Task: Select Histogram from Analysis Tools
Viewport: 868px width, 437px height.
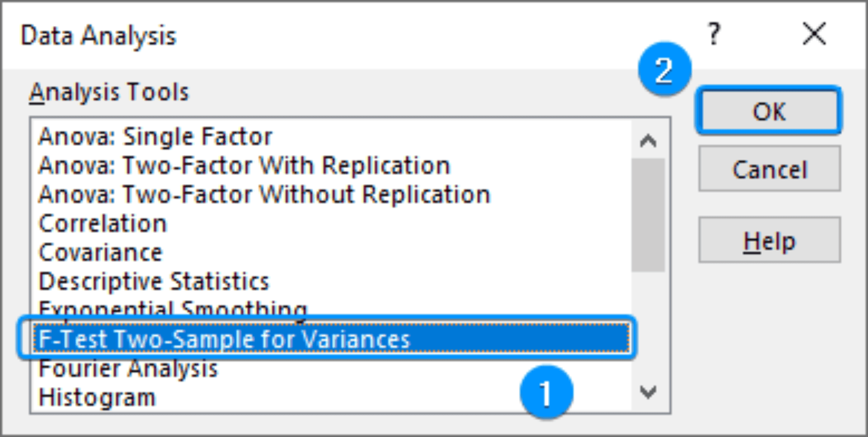Action: click(97, 396)
